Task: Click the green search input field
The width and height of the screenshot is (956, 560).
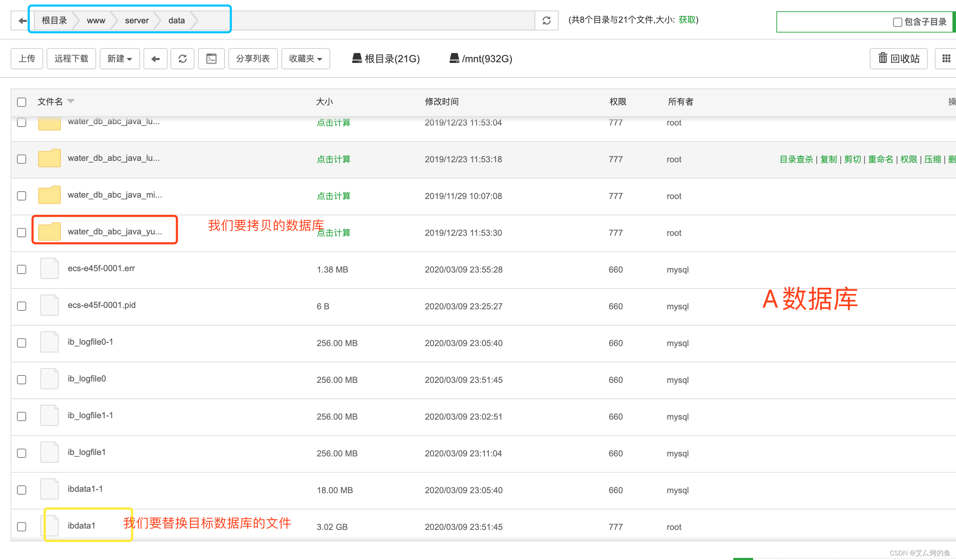Action: tap(831, 22)
